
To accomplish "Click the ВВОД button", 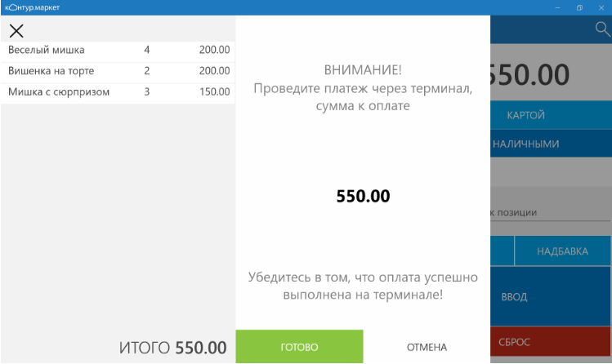I will [551, 296].
